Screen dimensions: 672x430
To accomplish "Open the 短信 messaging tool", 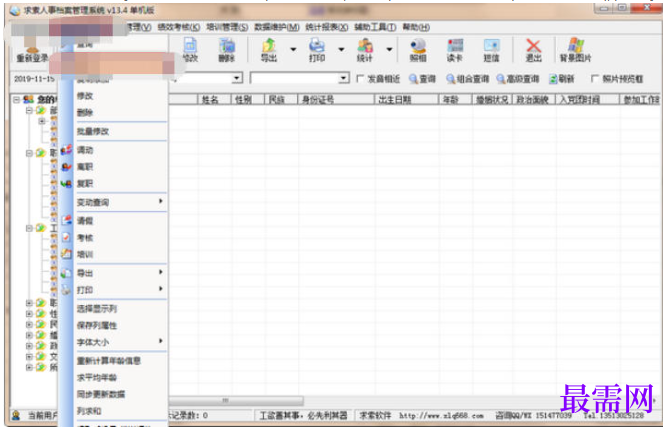I will [491, 50].
